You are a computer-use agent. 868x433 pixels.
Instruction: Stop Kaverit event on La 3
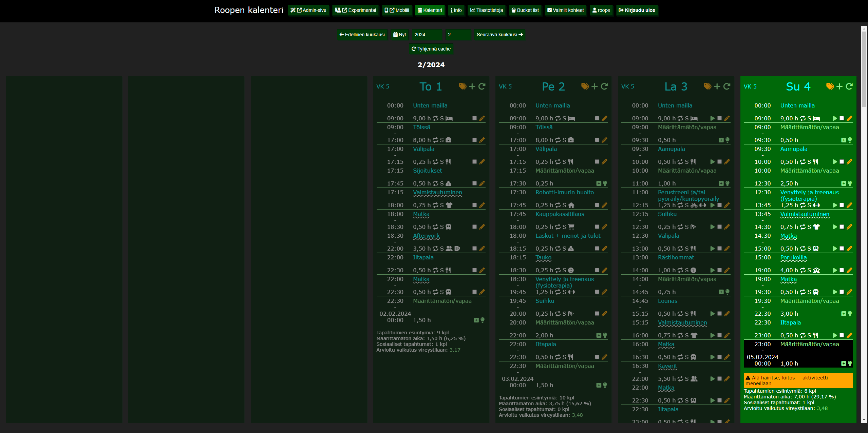click(x=720, y=379)
